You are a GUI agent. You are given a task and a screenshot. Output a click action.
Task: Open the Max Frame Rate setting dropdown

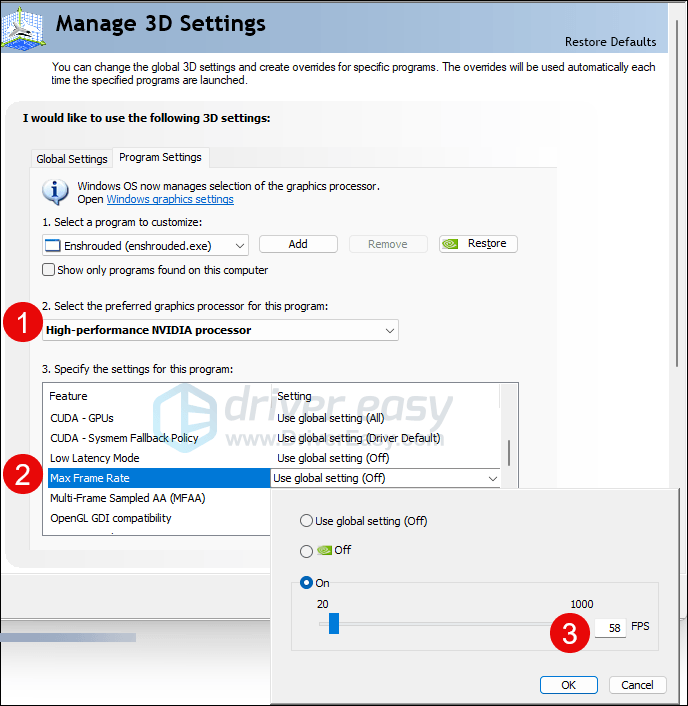click(492, 479)
